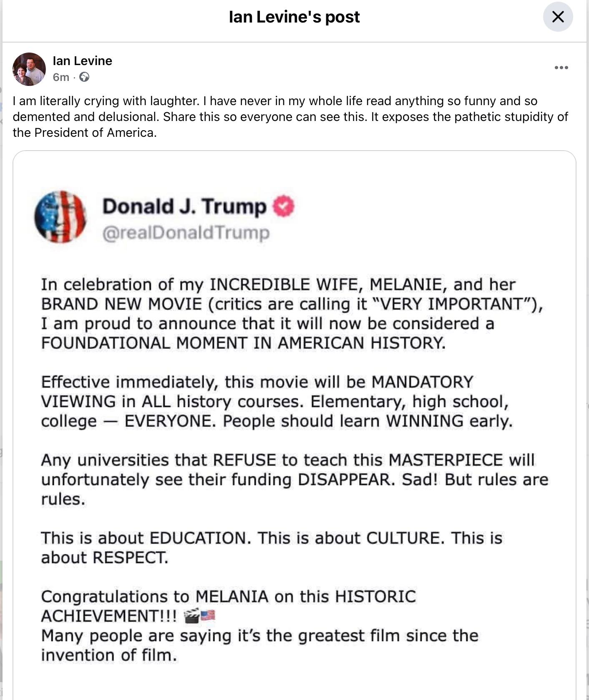The height and width of the screenshot is (700, 589).
Task: Open the three-dots post options menu
Action: pos(561,68)
